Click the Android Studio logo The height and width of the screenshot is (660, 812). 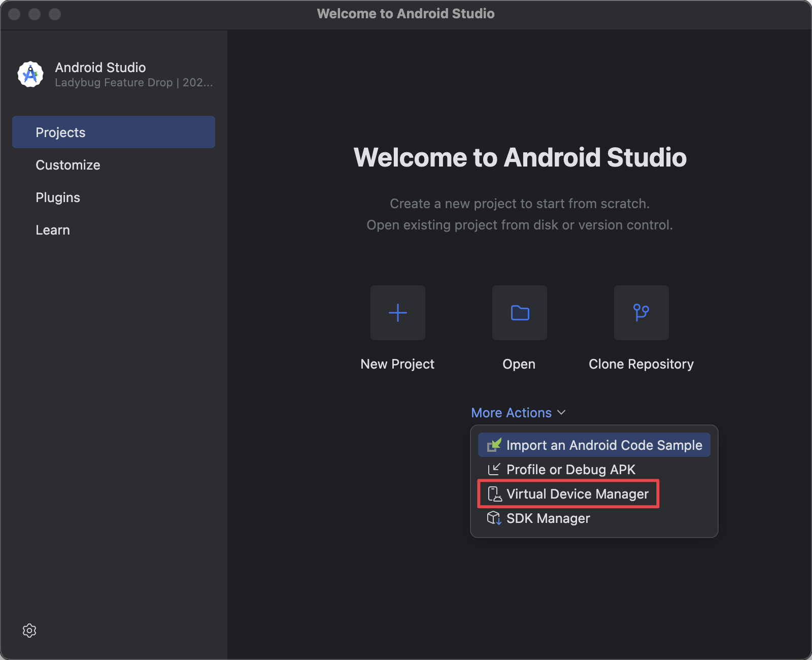(x=30, y=74)
